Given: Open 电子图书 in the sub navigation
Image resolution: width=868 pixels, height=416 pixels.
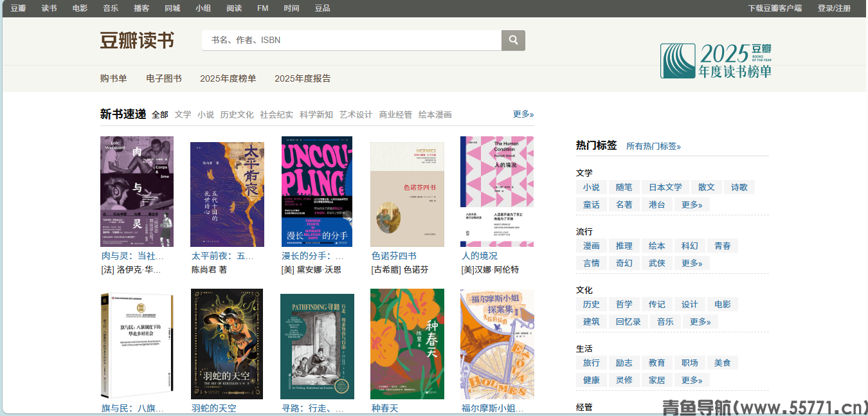Looking at the screenshot, I should coord(164,78).
